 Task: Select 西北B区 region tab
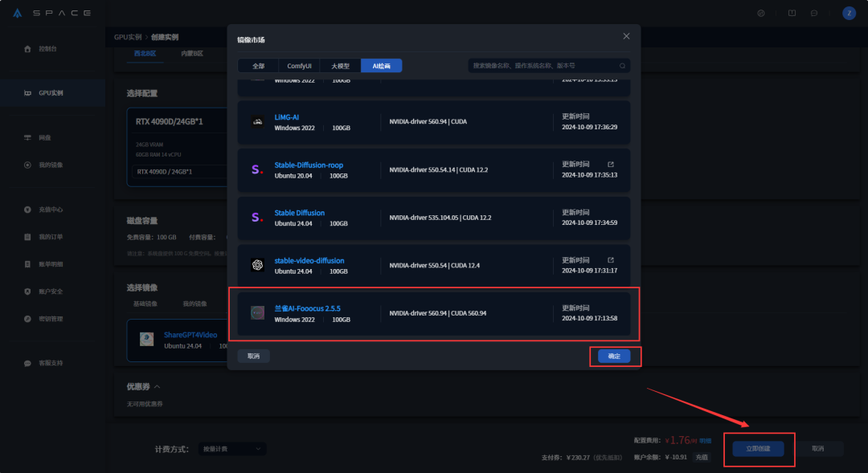(145, 54)
